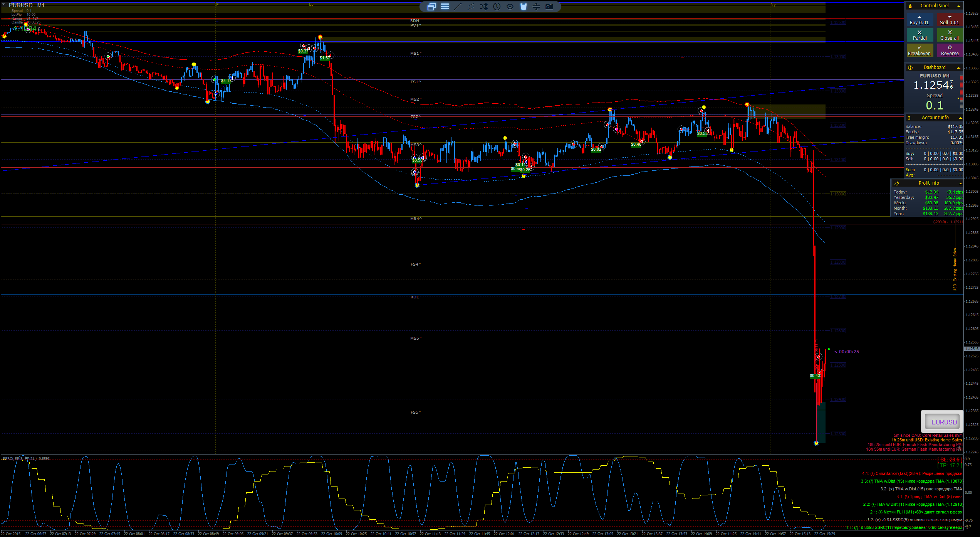Click the trash bucket icon in toolbar
Image resolution: width=980 pixels, height=537 pixels.
tap(523, 7)
